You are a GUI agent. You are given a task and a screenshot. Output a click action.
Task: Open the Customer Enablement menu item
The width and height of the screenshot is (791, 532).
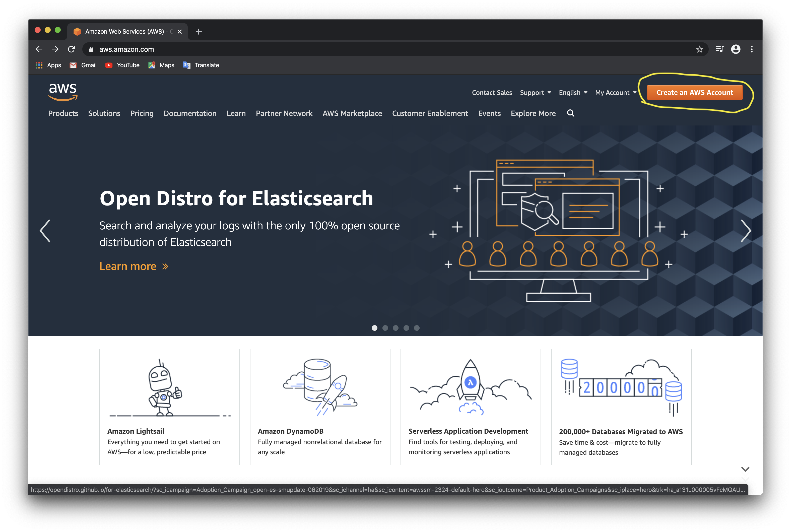pyautogui.click(x=430, y=113)
